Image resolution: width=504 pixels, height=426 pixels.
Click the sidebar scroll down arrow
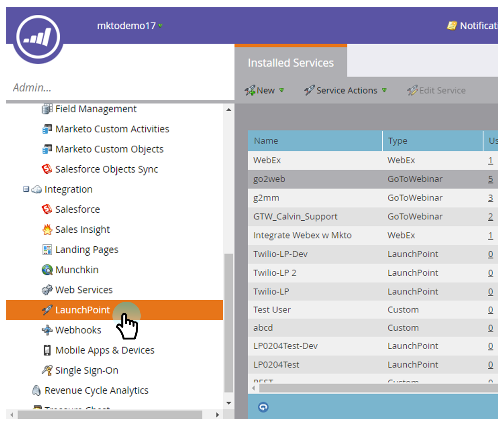coord(229,403)
